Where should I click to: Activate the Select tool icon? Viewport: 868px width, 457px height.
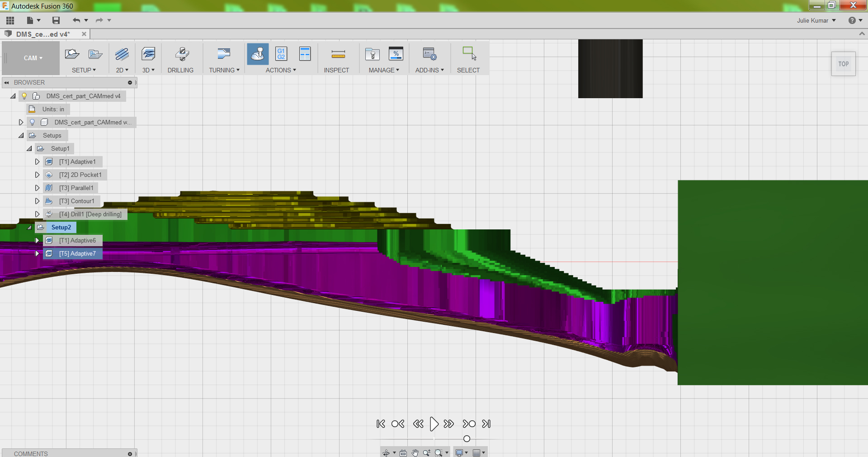(x=469, y=53)
